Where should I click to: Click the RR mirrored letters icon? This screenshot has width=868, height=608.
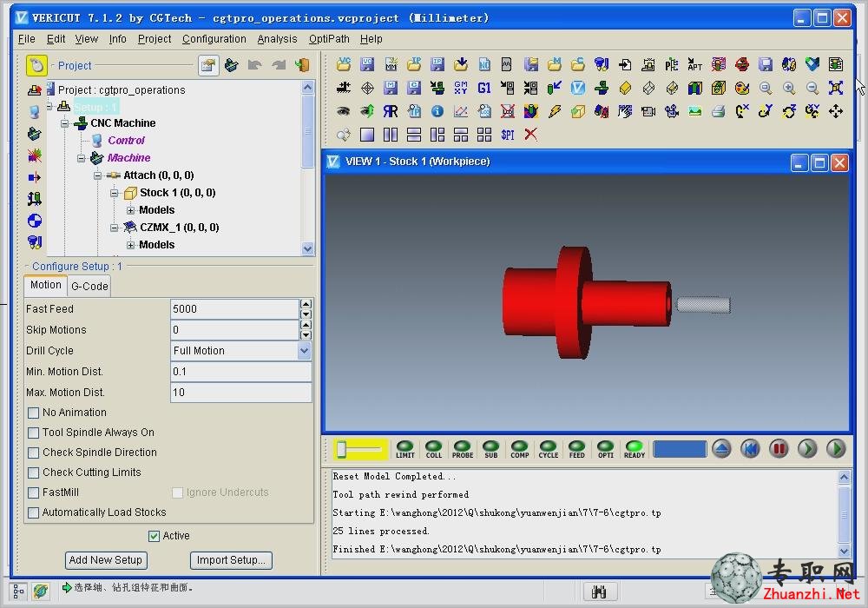[x=391, y=111]
